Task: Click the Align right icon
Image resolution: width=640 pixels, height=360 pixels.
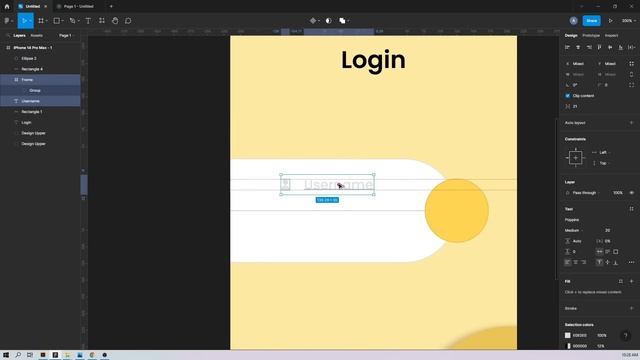Action: pyautogui.click(x=589, y=47)
